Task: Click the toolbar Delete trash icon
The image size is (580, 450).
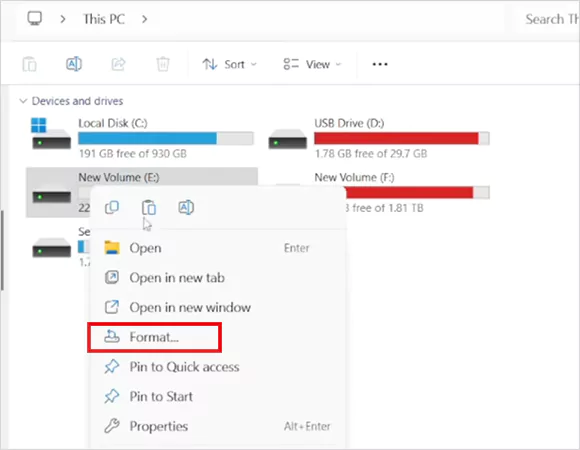Action: tap(163, 64)
